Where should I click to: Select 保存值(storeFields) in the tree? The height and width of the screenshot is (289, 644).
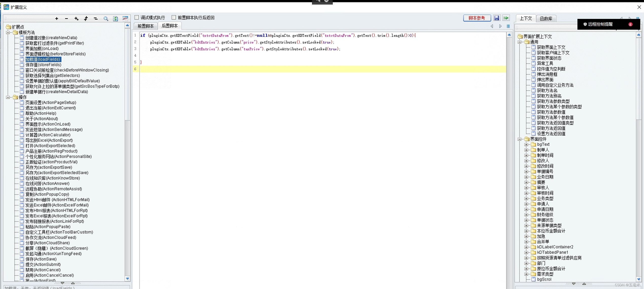pyautogui.click(x=43, y=65)
